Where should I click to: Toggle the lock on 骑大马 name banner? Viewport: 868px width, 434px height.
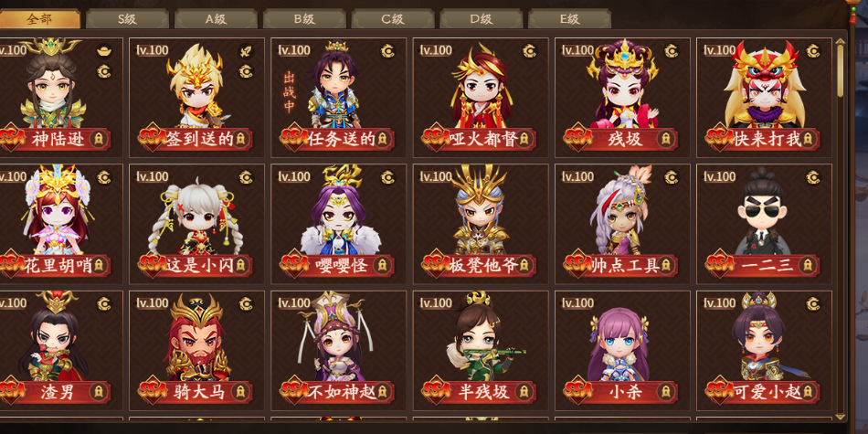click(x=240, y=392)
